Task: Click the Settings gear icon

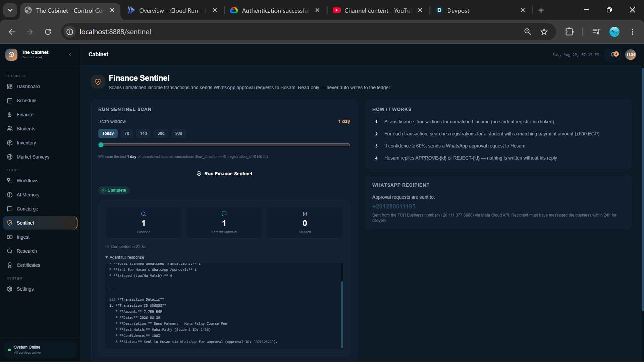Action: click(10, 289)
